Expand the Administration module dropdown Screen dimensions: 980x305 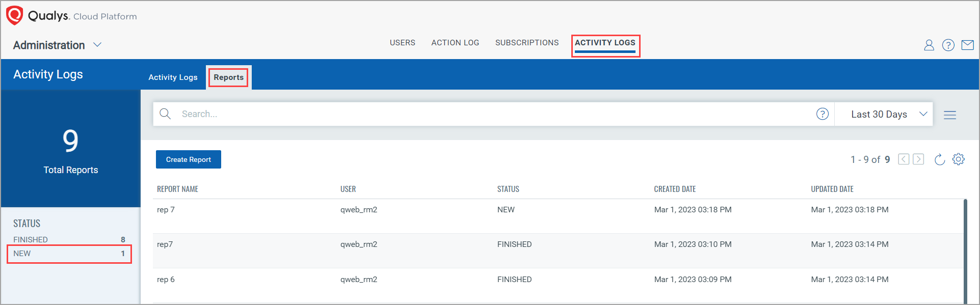point(97,45)
